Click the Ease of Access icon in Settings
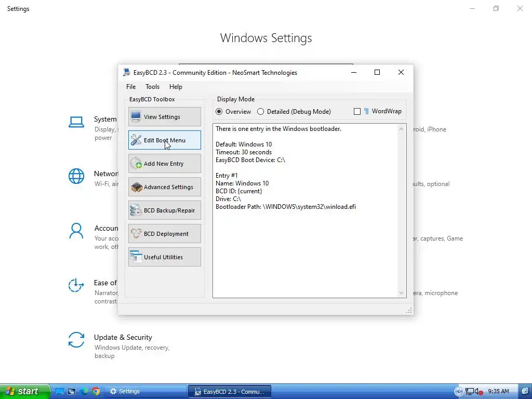This screenshot has width=532, height=399. 76,285
